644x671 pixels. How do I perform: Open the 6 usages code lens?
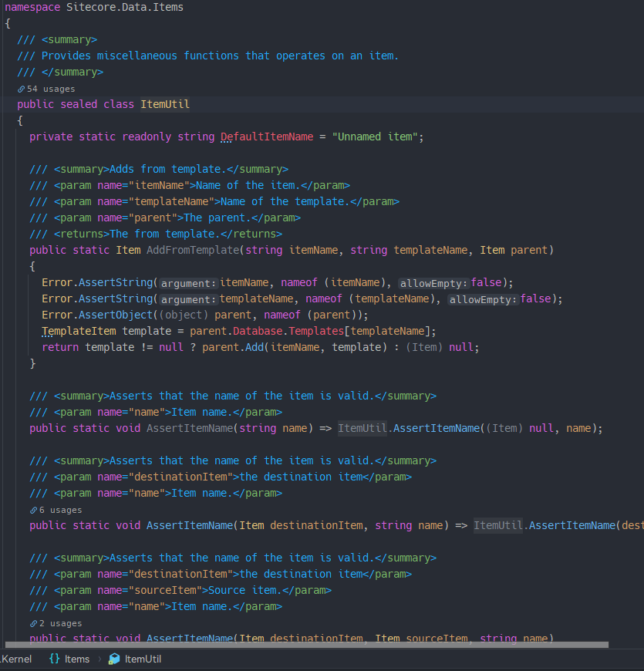point(60,510)
